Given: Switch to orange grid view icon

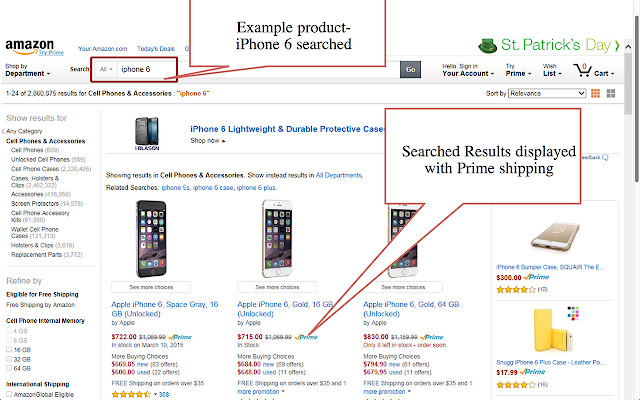Looking at the screenshot, I should (x=596, y=93).
